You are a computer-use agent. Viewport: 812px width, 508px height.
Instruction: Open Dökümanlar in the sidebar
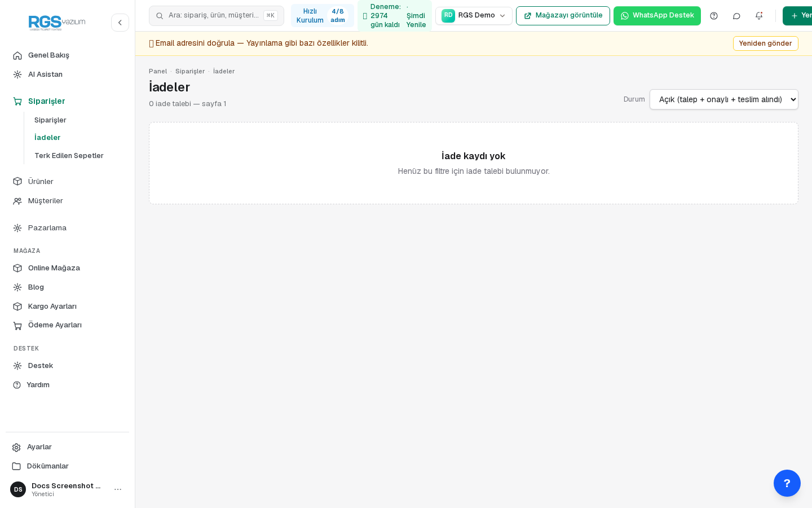(68, 466)
